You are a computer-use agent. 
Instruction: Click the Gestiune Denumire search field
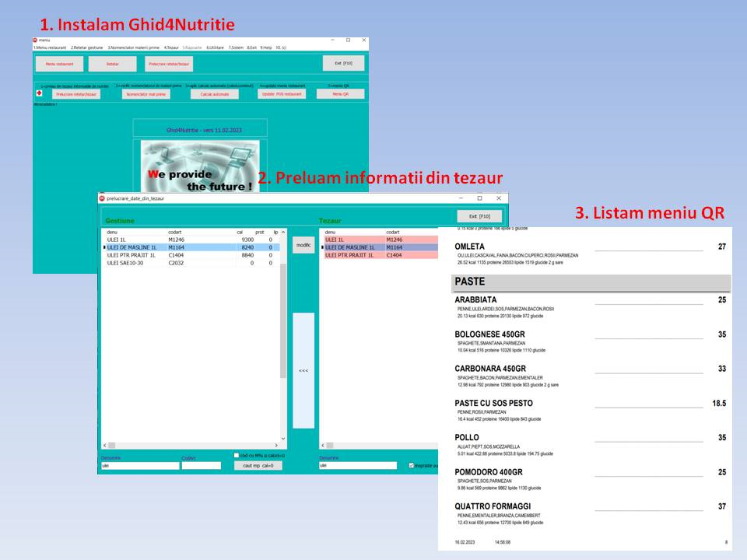tap(140, 466)
